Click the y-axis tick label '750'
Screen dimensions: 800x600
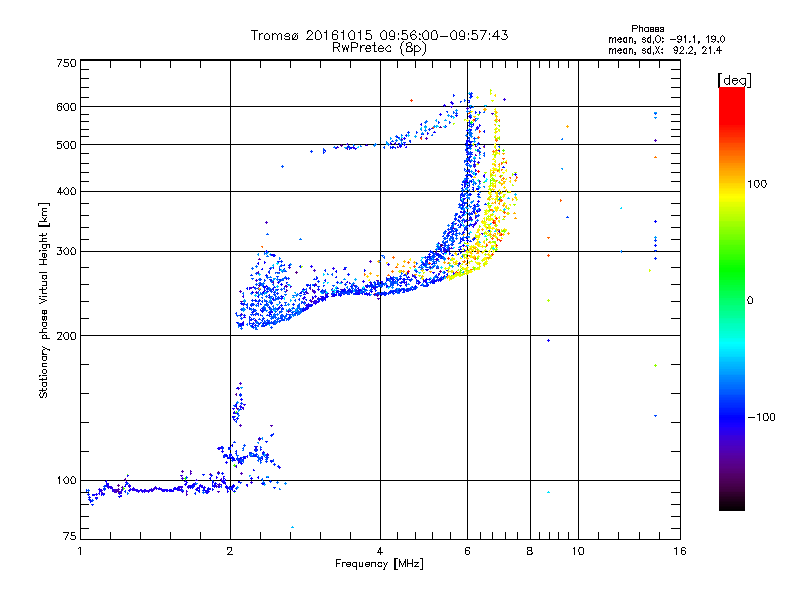pyautogui.click(x=67, y=63)
